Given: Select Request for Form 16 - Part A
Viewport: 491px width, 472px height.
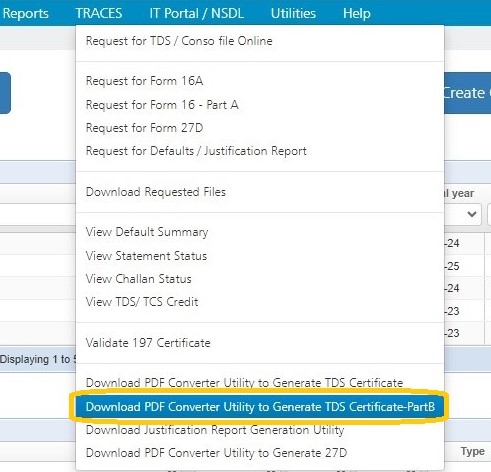Looking at the screenshot, I should point(260,105).
